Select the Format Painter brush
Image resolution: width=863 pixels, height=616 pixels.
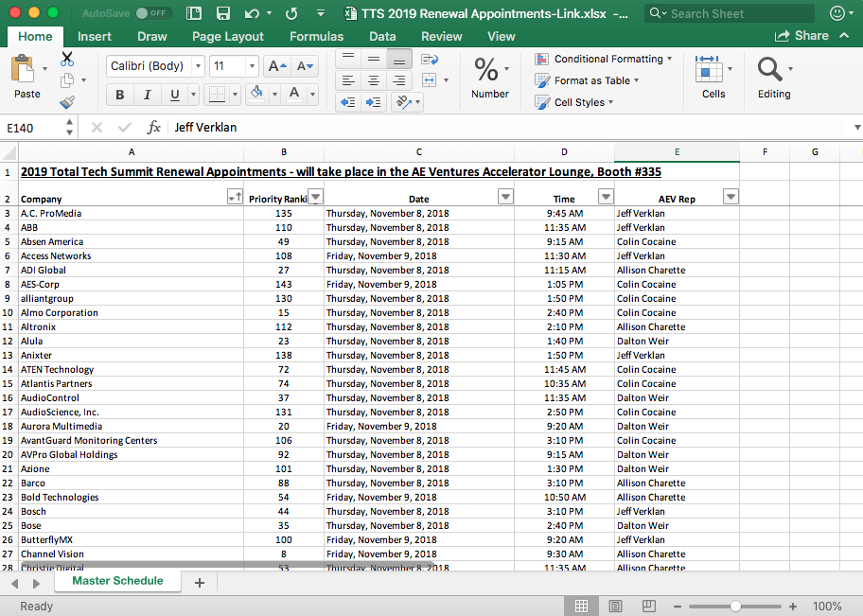(x=67, y=102)
